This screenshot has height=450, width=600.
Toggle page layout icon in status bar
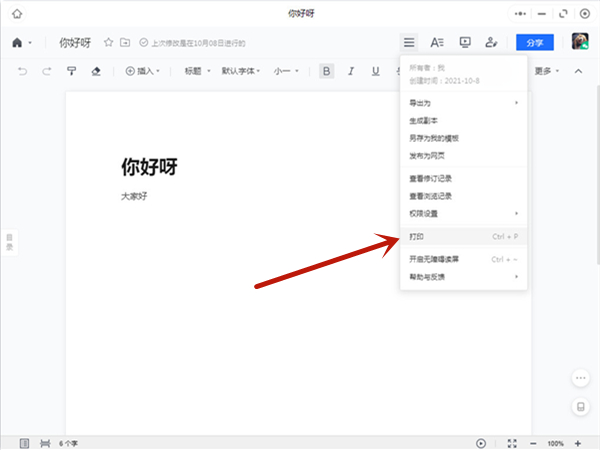tap(24, 443)
